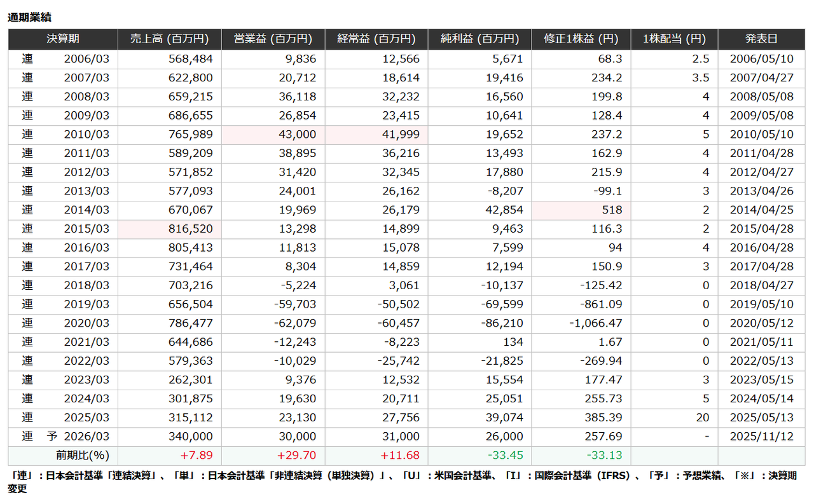
Task: Click the 修正1株益 (円) column header
Action: click(x=581, y=39)
